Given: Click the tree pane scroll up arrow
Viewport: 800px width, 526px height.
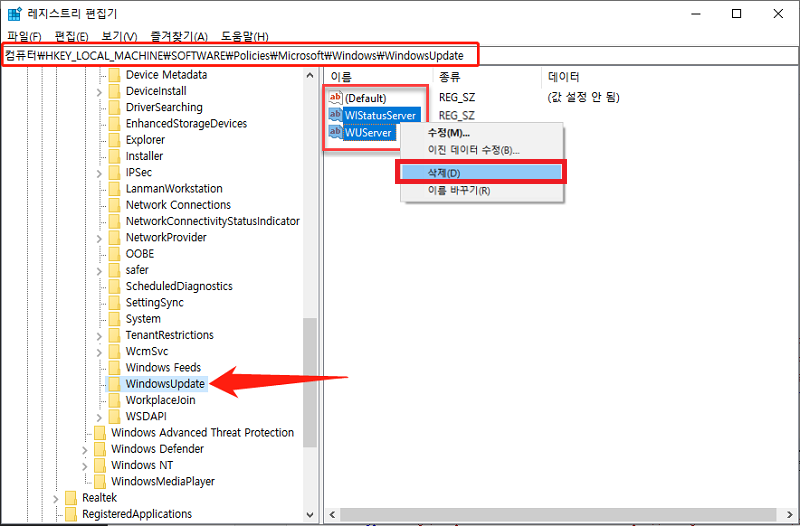Looking at the screenshot, I should (x=310, y=76).
